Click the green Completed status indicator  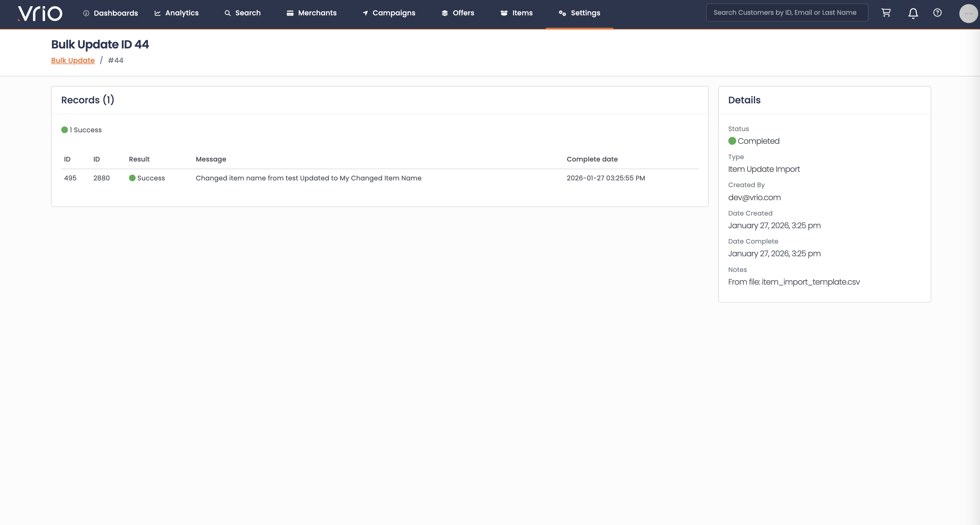pos(732,141)
